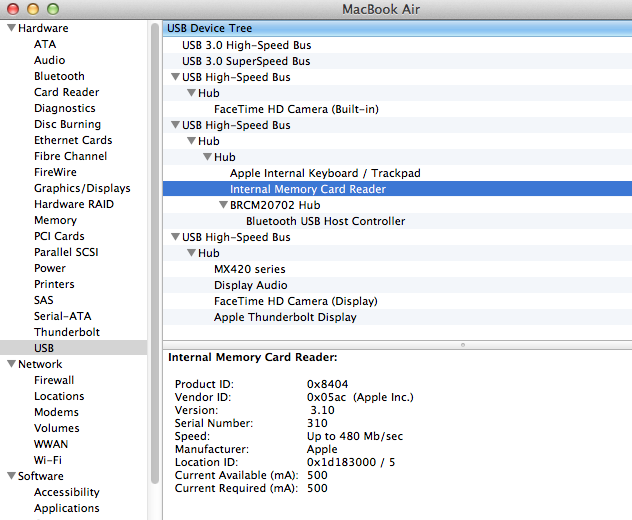632x520 pixels.
Task: Select USB 3.0 SuperSpeed Bus row
Action: 397,61
